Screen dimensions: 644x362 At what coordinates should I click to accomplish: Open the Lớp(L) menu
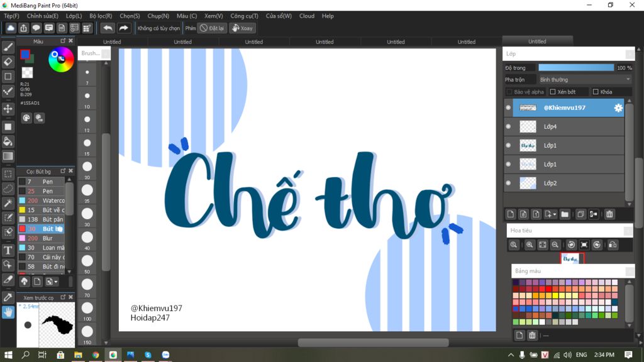tap(74, 16)
